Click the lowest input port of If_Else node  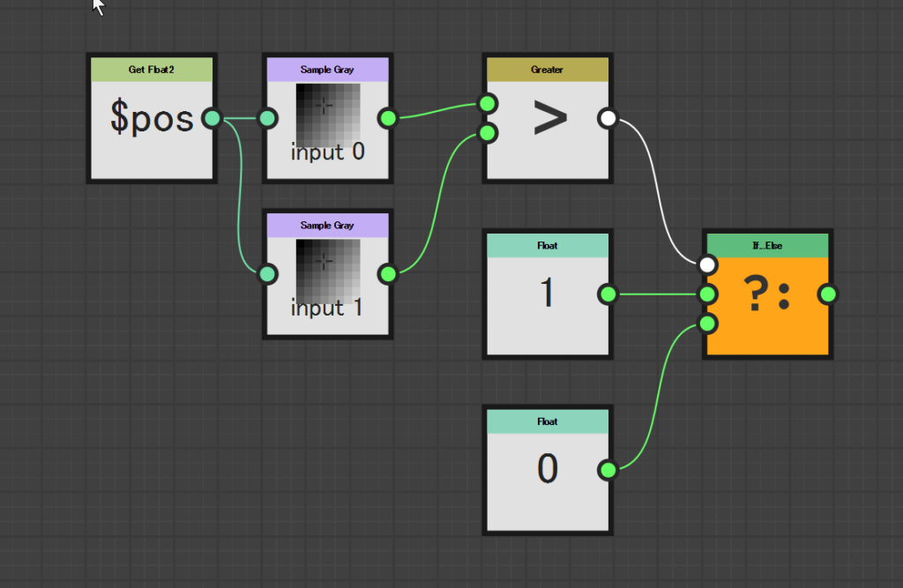click(x=707, y=324)
